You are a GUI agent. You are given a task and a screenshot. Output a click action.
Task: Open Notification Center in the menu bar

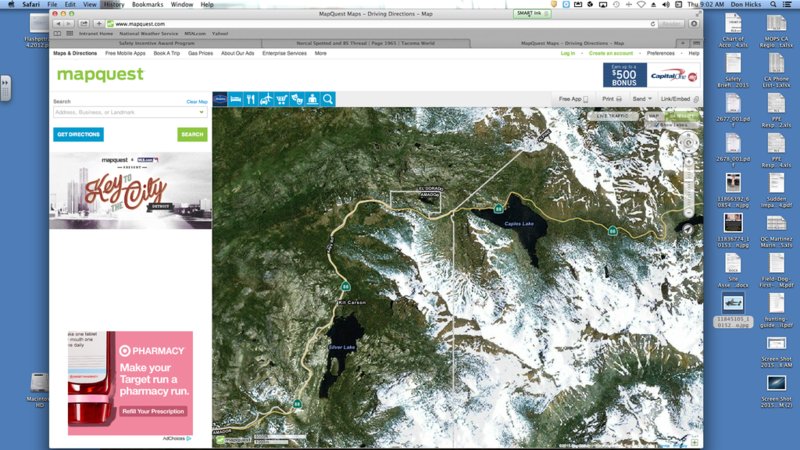pos(787,4)
